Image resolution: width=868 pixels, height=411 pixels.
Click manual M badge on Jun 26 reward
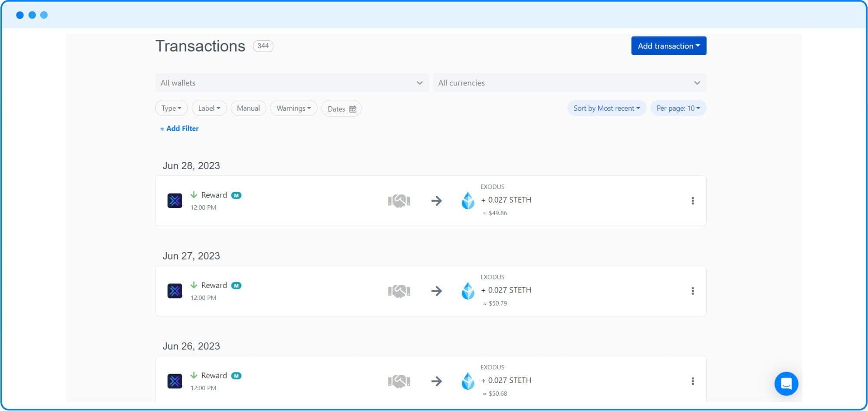236,376
